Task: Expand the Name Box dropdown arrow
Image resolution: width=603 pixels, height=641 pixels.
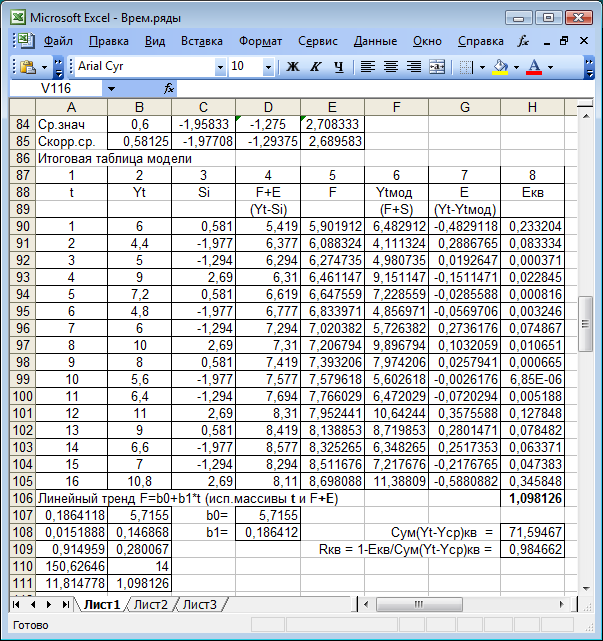Action: coord(111,88)
